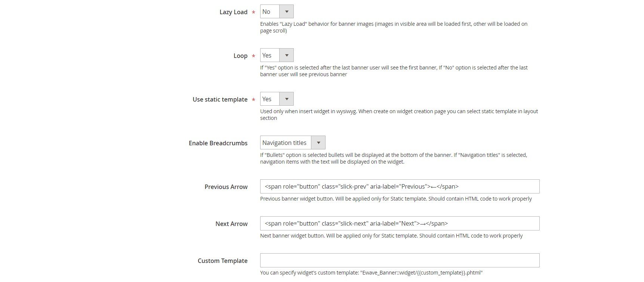Click the Ewave_Banner custom template hint text
The width and height of the screenshot is (644, 282).
pyautogui.click(x=371, y=273)
